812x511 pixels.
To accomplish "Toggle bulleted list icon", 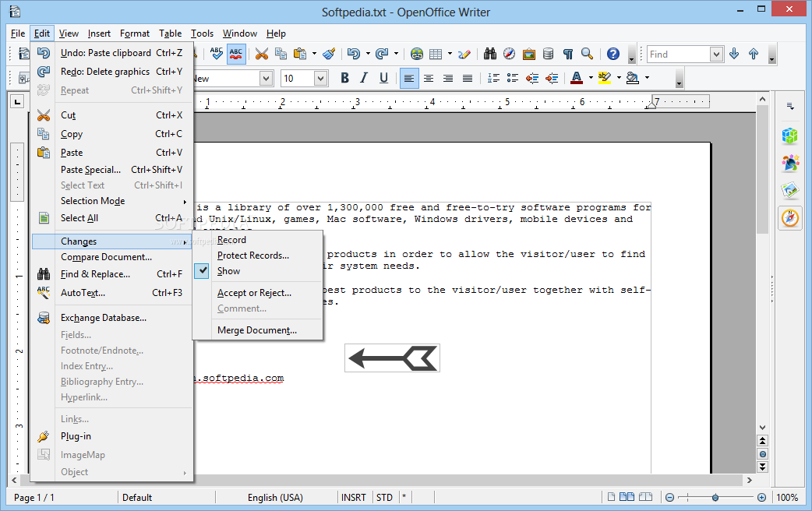I will (513, 78).
